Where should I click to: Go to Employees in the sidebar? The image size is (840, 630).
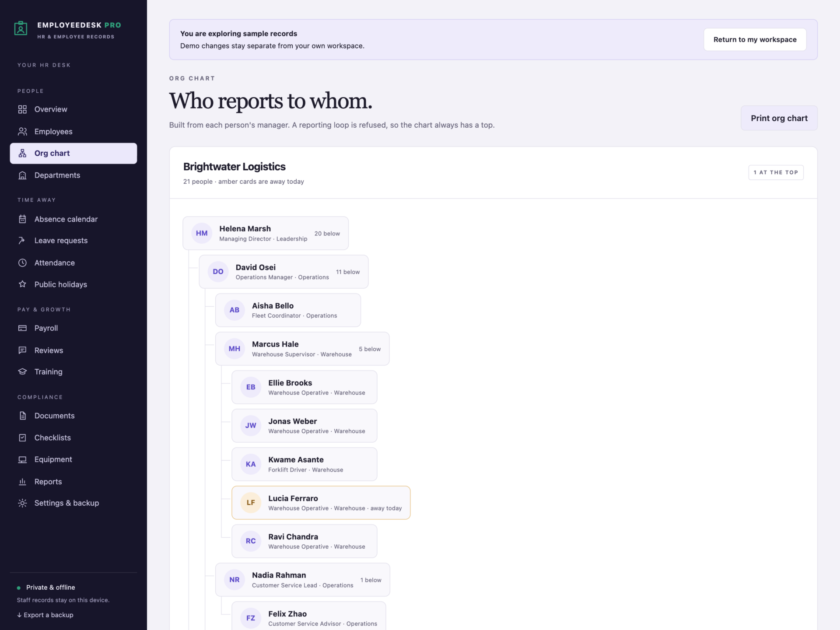(73, 131)
